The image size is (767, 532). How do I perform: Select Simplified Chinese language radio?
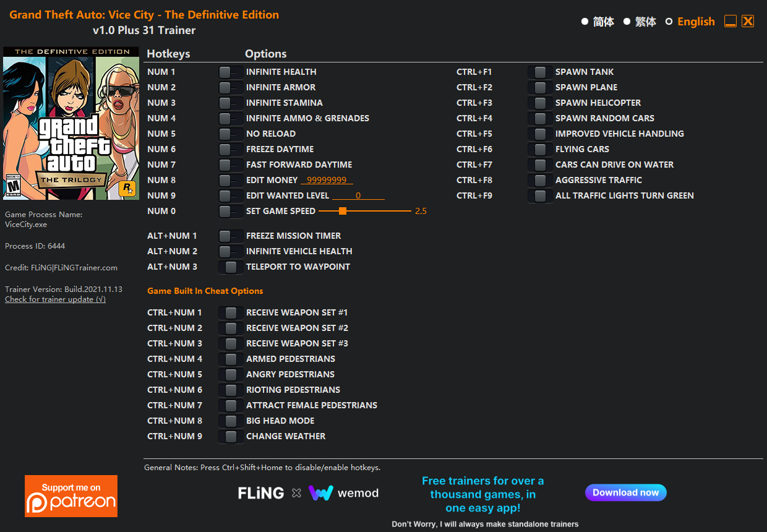pos(585,22)
